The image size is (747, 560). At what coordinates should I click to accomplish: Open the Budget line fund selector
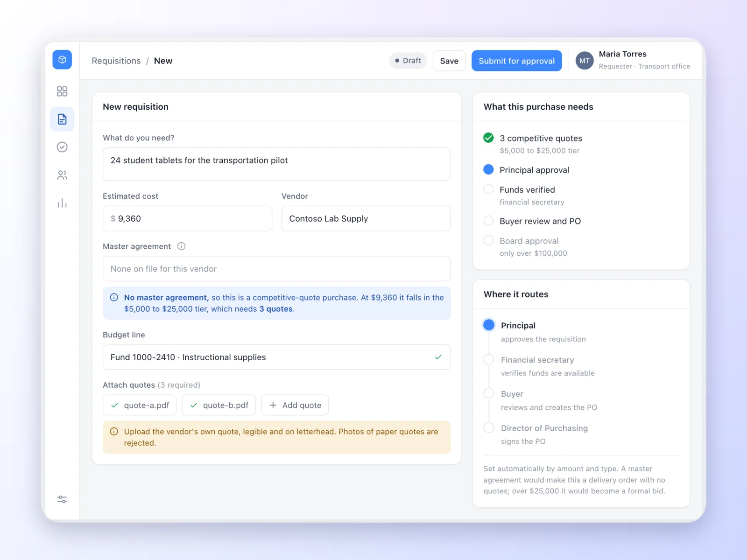click(276, 357)
